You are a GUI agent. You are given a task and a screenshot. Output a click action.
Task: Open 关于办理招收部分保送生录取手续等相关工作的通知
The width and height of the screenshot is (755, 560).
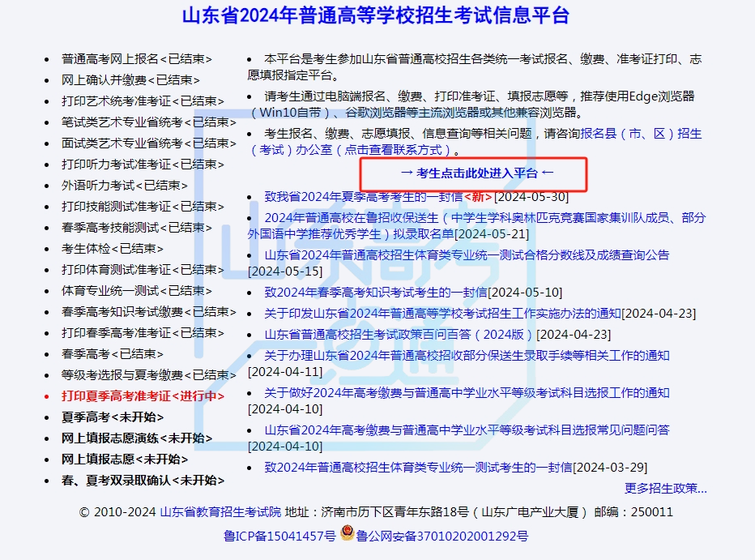coord(467,356)
